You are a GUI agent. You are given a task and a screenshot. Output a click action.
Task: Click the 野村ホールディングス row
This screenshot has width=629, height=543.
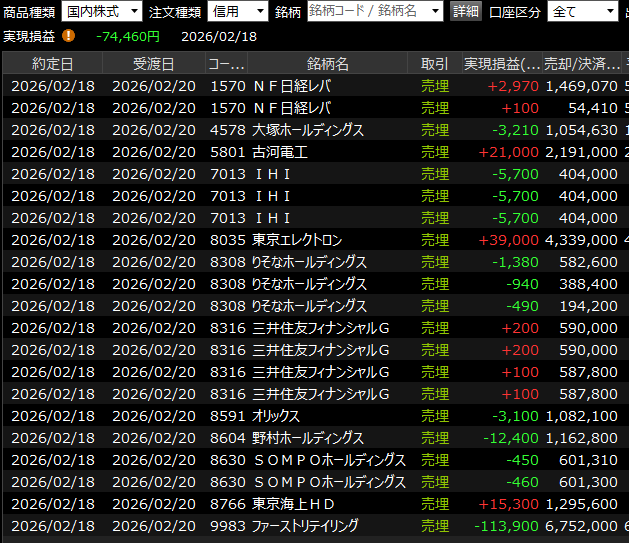click(x=300, y=438)
